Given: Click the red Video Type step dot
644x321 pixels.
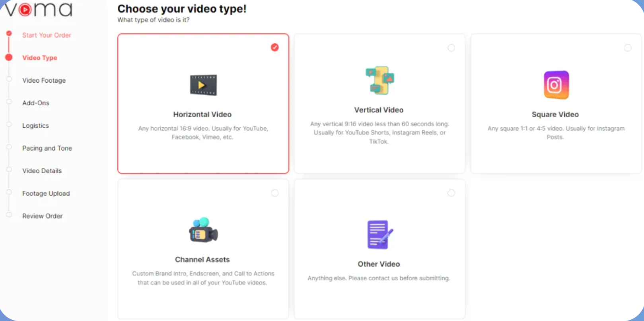Looking at the screenshot, I should (x=9, y=57).
